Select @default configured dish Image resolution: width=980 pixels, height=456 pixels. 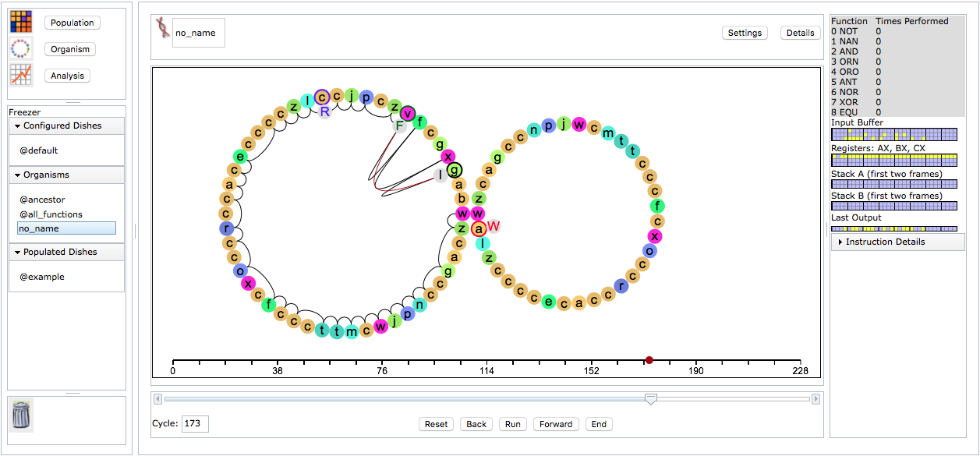pos(39,150)
